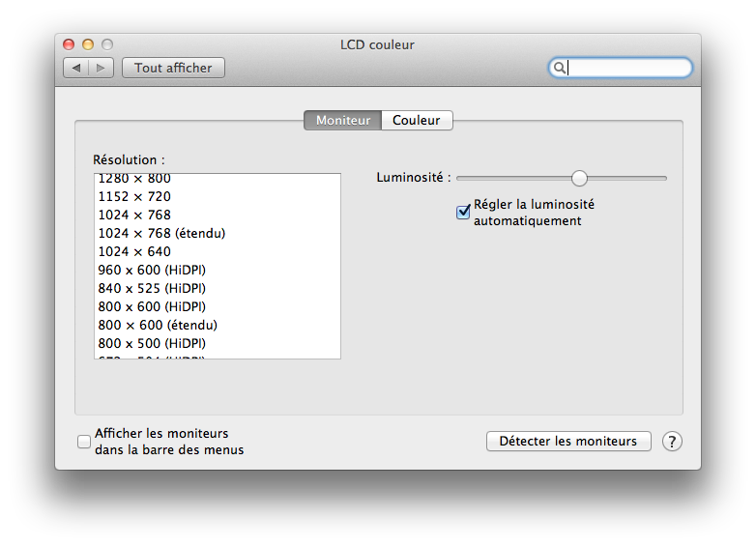The width and height of the screenshot is (756, 546).
Task: Click Détecter les moniteurs button
Action: pos(568,441)
